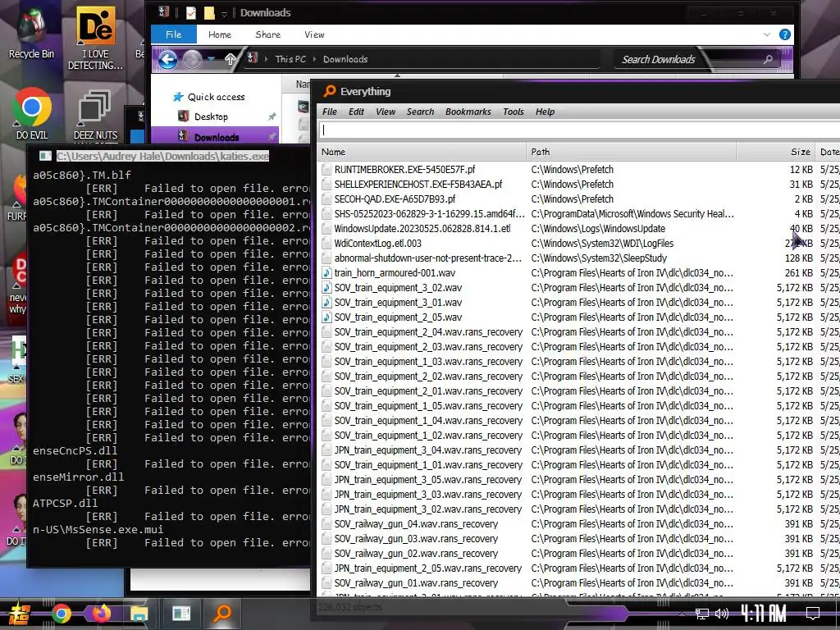Select Downloads in Explorer navigation pane
Screen dimensions: 840x630
(x=216, y=137)
